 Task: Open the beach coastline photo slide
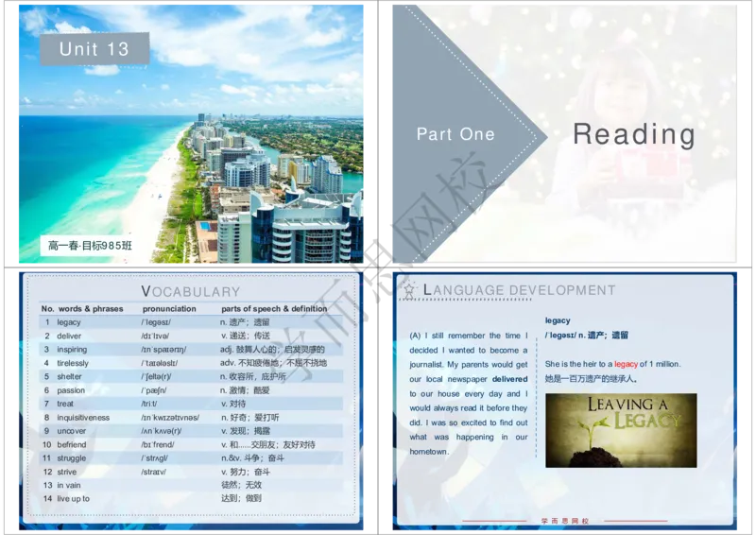tap(191, 133)
